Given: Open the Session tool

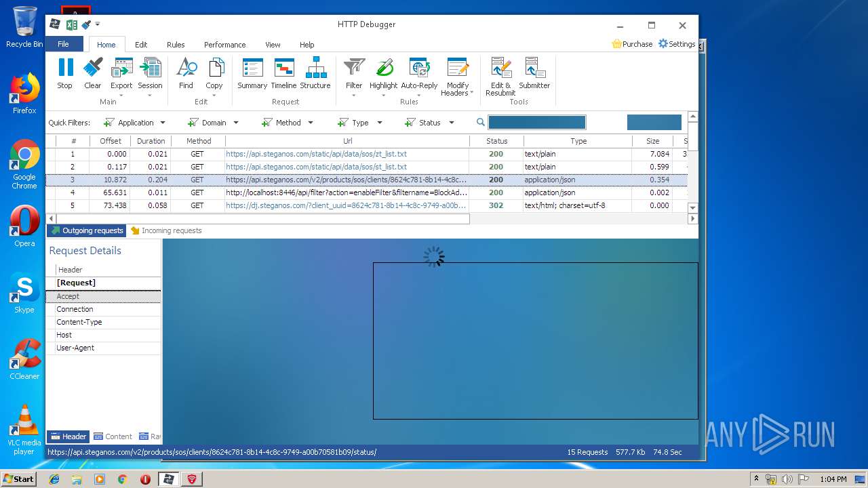Looking at the screenshot, I should pos(150,78).
